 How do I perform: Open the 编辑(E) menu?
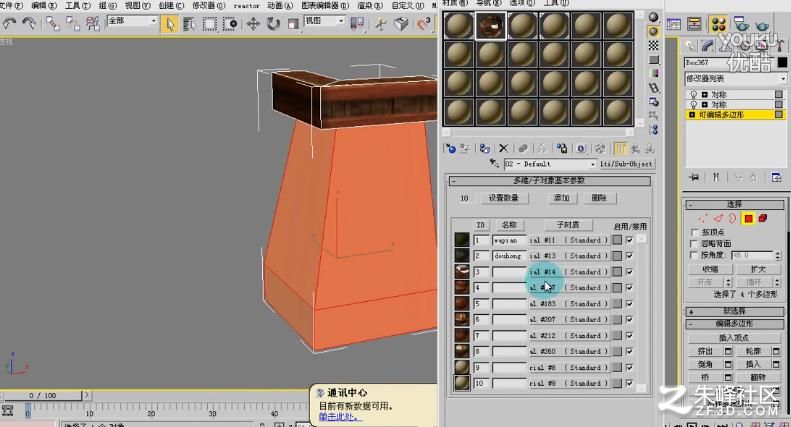[x=43, y=6]
